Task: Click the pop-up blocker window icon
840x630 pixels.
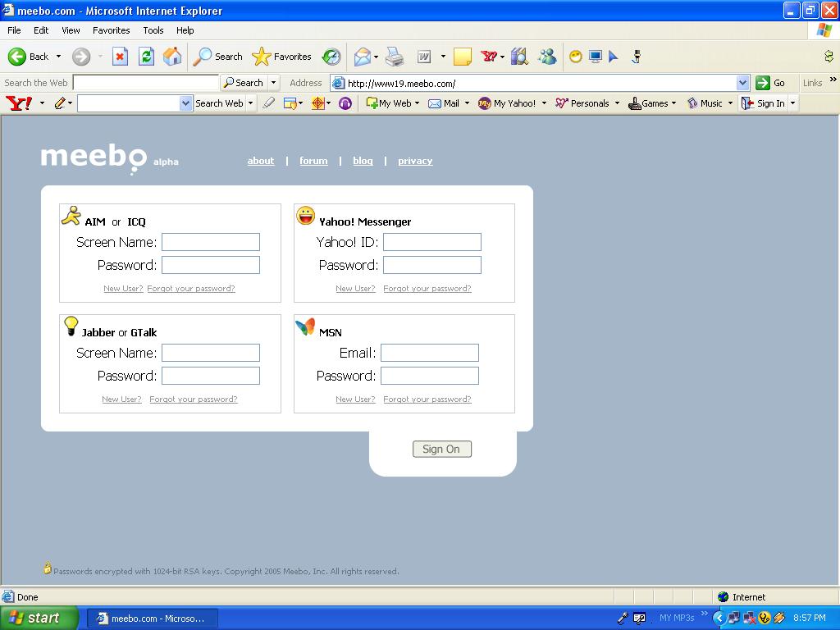Action: click(290, 103)
